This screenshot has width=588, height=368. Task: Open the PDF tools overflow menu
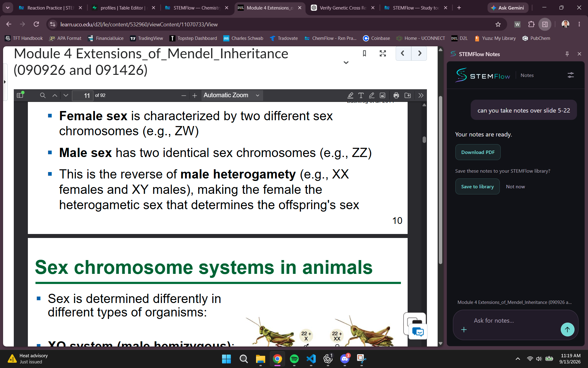tap(421, 95)
